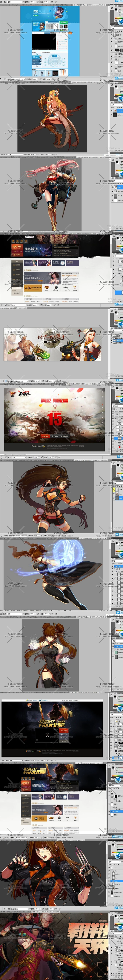Toggle Background layer visibility in pink-haired gunner document
The image size is (123, 980).
113,200
